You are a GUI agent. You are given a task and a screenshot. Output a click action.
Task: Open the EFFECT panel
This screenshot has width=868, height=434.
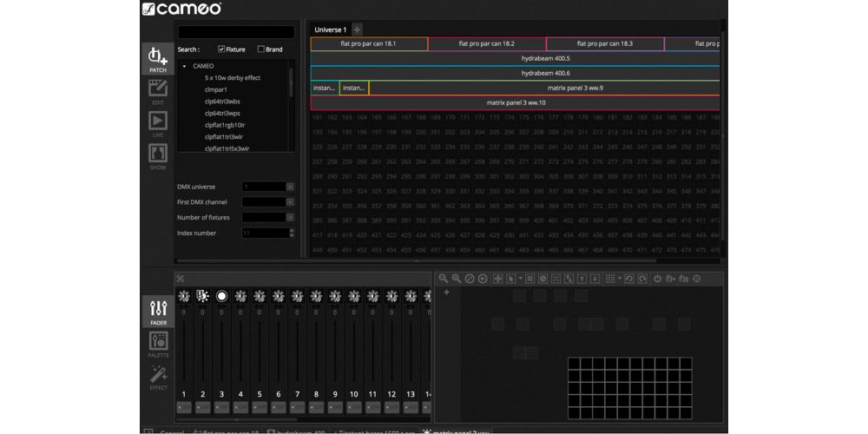tap(158, 377)
